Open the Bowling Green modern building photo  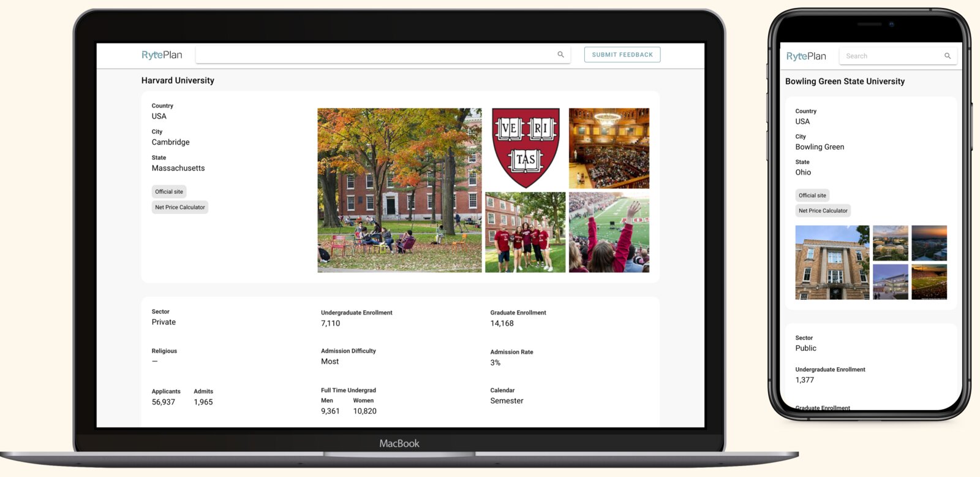tap(891, 282)
